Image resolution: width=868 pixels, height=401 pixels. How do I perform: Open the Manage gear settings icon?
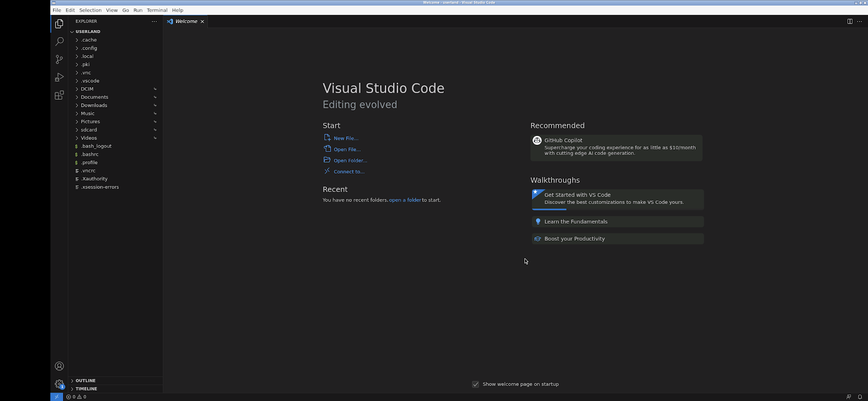point(59,384)
